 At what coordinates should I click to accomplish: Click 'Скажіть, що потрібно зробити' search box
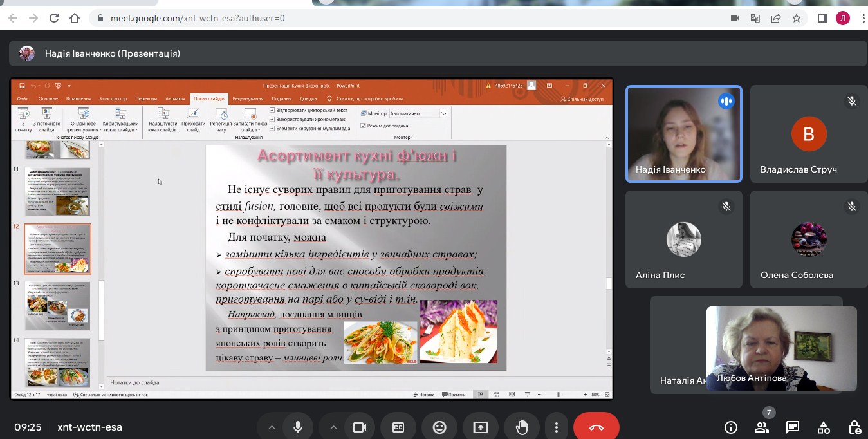tap(369, 99)
